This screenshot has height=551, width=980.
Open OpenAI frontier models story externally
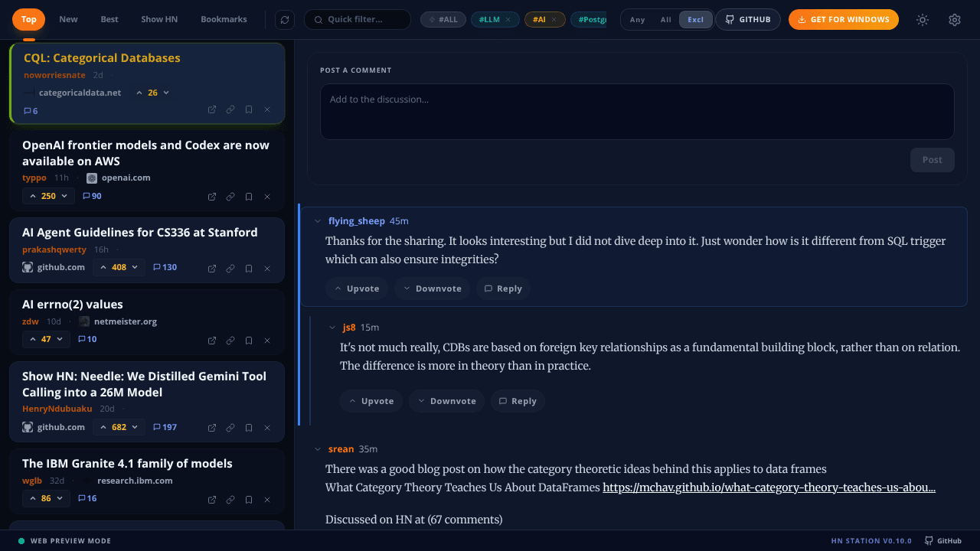pos(212,197)
